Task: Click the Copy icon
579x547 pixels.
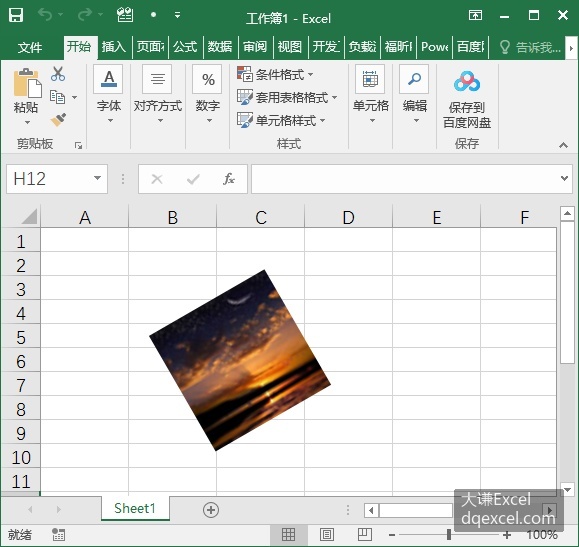Action: coord(57,97)
